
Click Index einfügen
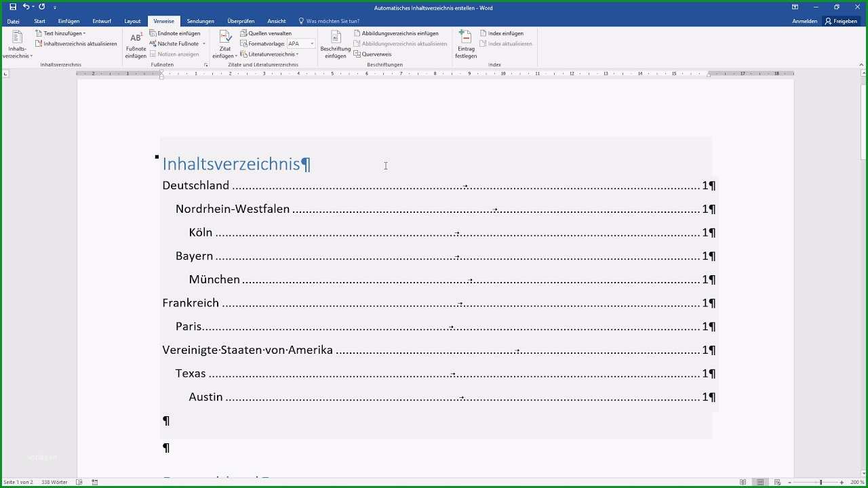501,33
